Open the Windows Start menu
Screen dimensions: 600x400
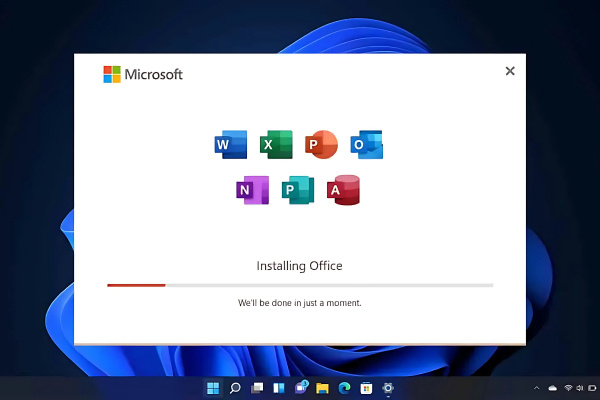pos(213,388)
